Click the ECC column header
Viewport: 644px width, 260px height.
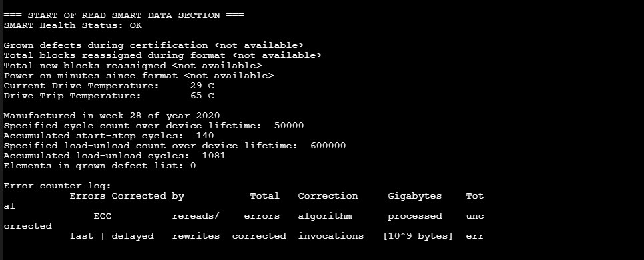tap(103, 216)
